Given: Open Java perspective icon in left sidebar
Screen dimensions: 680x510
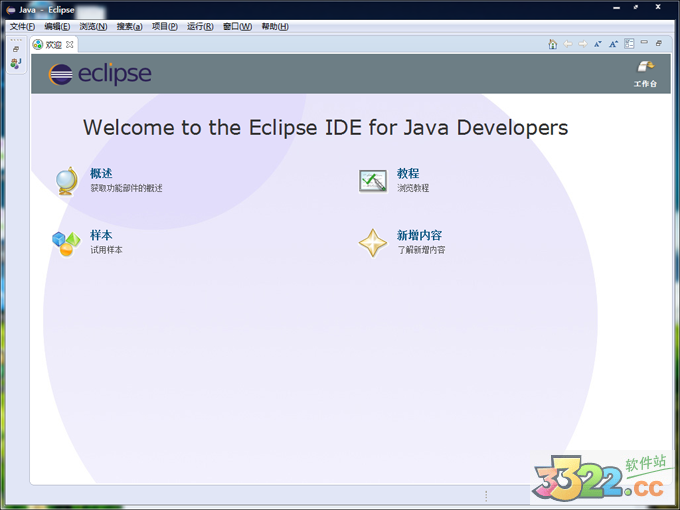Looking at the screenshot, I should pos(16,63).
